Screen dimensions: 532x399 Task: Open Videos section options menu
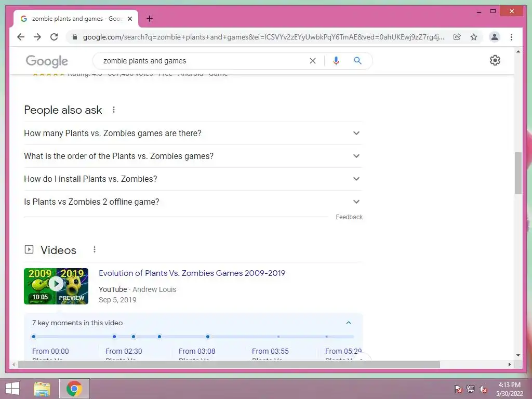(x=95, y=250)
